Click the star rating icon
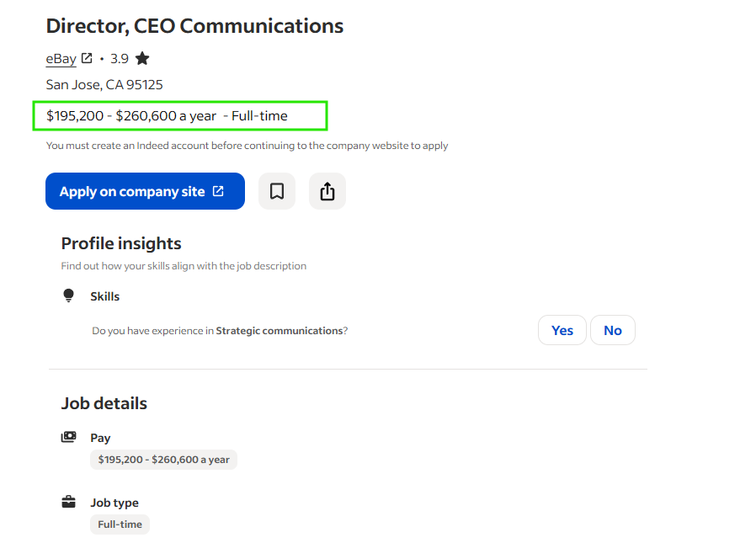The width and height of the screenshot is (756, 543). point(142,58)
